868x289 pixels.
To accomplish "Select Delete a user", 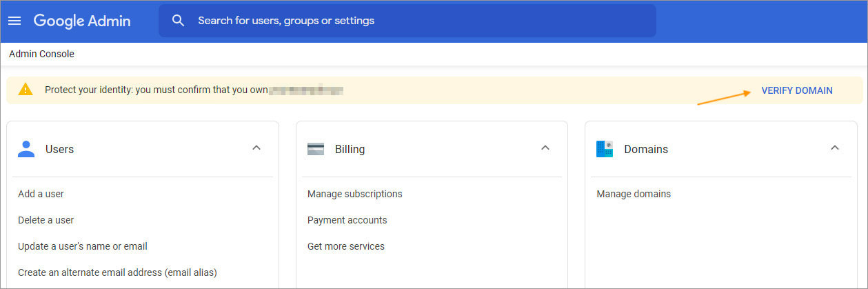I will (x=46, y=220).
